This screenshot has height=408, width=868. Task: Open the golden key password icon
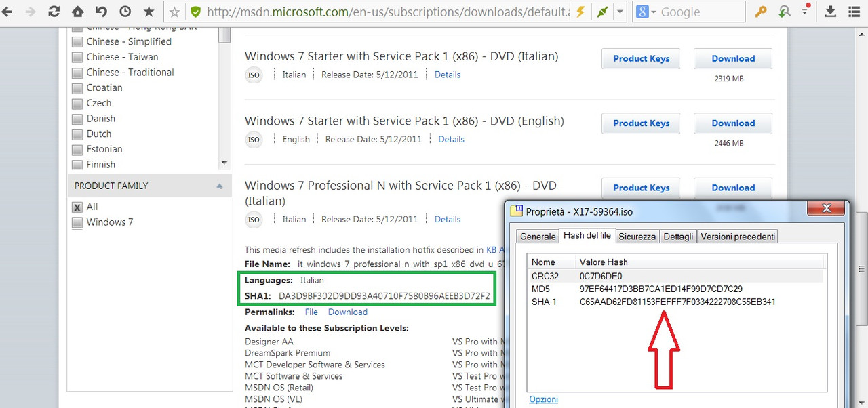[762, 12]
